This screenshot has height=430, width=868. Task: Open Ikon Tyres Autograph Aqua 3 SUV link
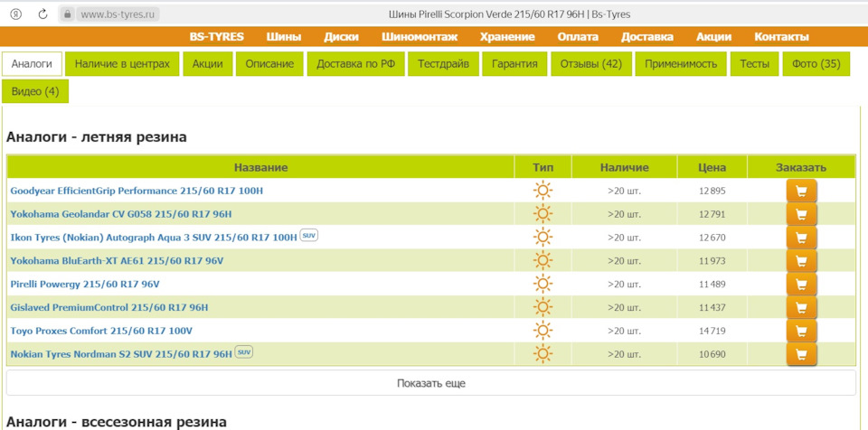pos(154,238)
